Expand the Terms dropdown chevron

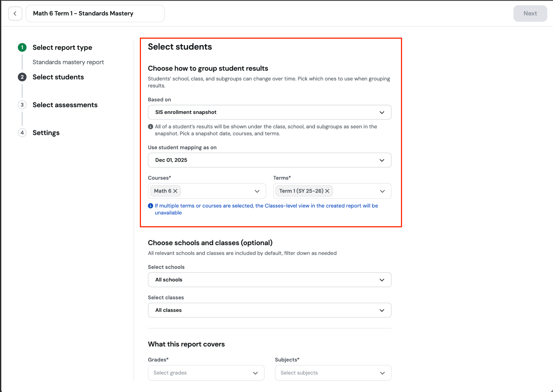point(382,191)
